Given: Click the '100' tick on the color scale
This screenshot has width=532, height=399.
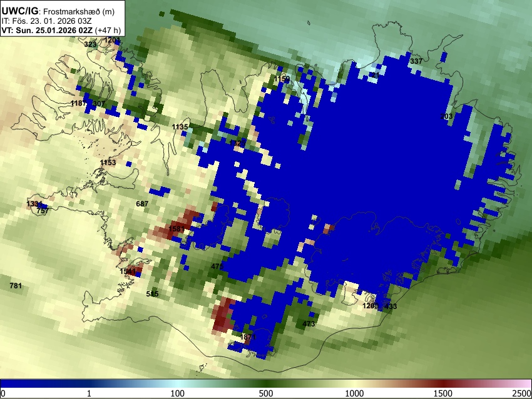Looking at the screenshot, I should [177, 393].
